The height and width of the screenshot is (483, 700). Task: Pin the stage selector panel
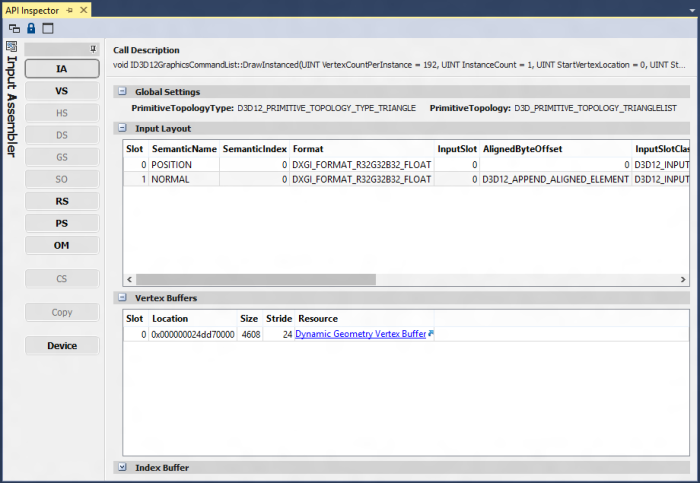[93, 49]
